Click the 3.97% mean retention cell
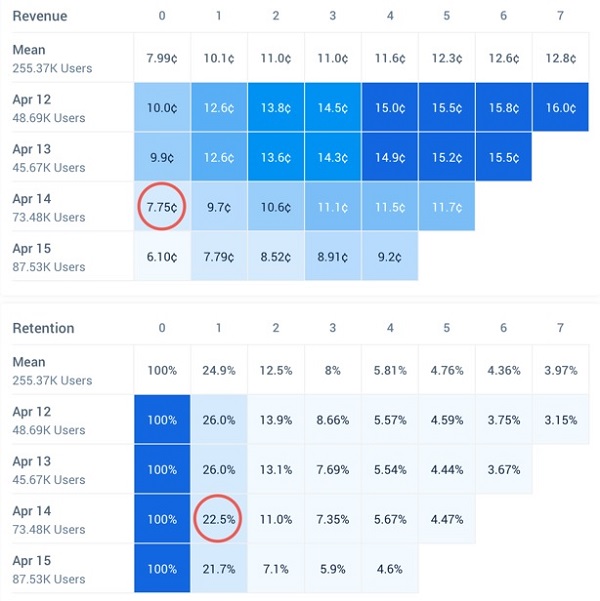 (x=561, y=370)
